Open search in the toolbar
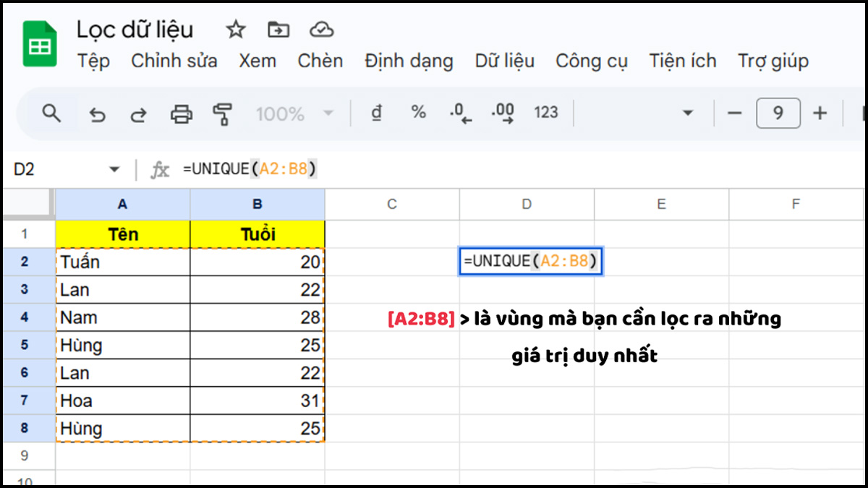 [x=51, y=113]
